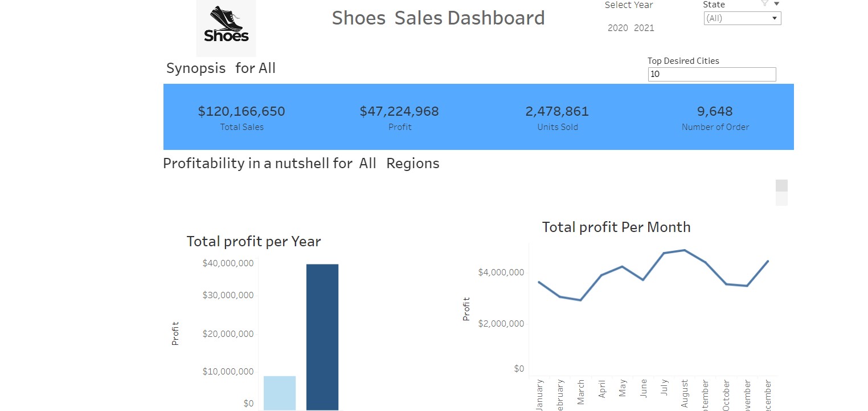
Task: Expand the State (All) dropdown
Action: pos(742,18)
